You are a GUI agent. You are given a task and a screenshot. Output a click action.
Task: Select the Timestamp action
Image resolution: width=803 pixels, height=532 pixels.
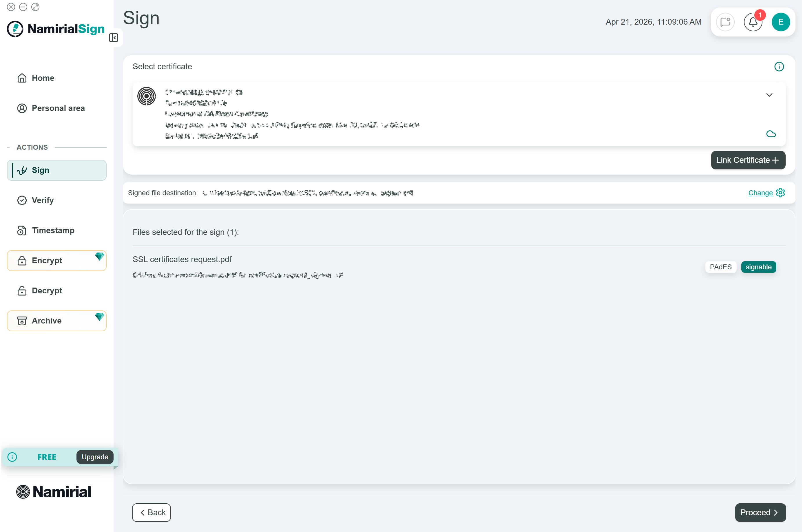[x=53, y=230]
